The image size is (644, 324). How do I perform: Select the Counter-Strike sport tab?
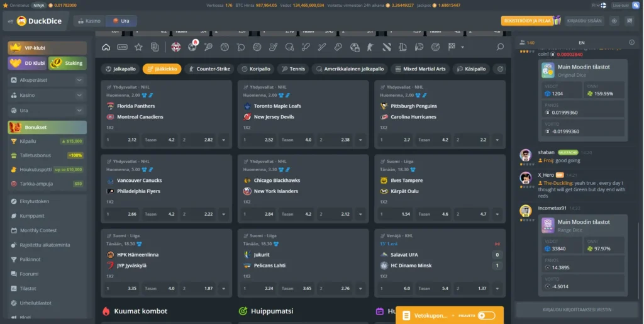coord(208,69)
